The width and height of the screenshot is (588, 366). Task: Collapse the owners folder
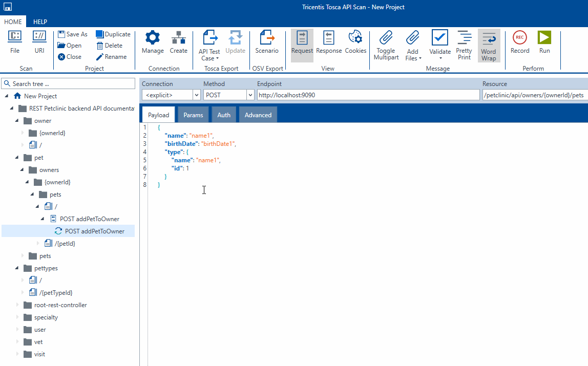point(22,170)
